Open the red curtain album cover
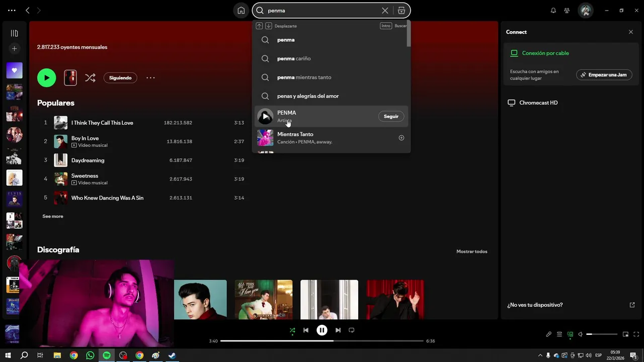The height and width of the screenshot is (362, 644). point(395,300)
